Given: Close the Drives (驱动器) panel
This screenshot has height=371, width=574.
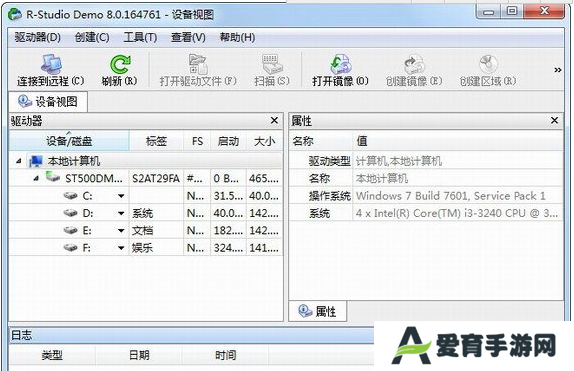Looking at the screenshot, I should (x=274, y=120).
